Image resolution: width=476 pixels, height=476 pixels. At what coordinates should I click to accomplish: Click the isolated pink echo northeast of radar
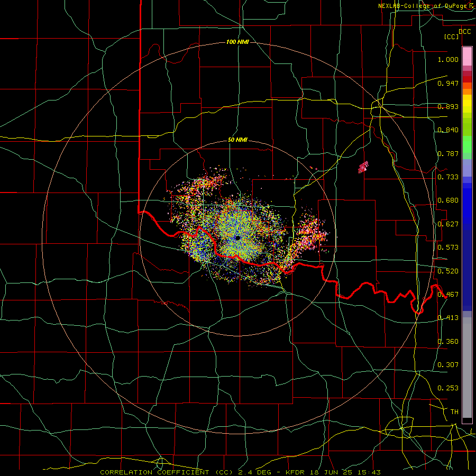(x=363, y=167)
